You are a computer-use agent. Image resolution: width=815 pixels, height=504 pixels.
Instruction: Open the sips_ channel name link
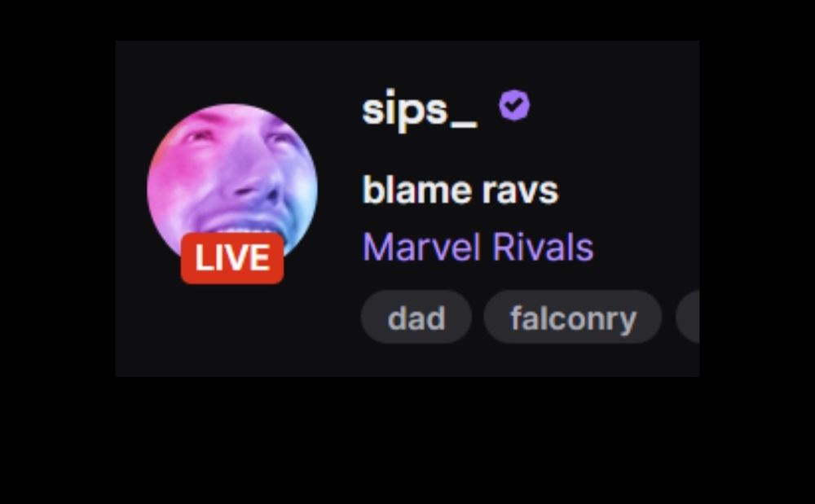tap(419, 110)
